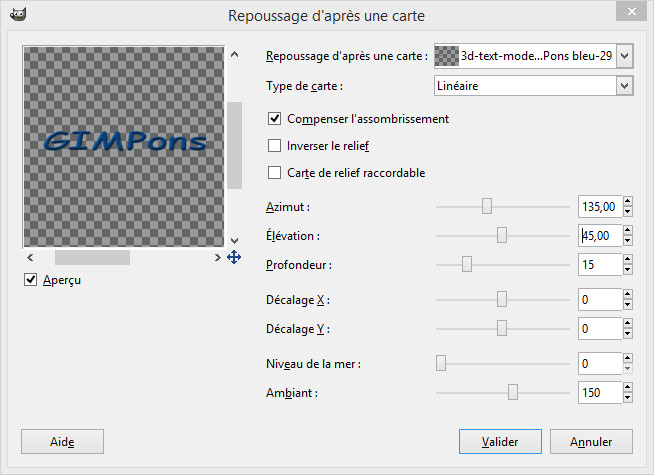Click the Aide button
Viewport: 654px width, 475px height.
pos(62,442)
